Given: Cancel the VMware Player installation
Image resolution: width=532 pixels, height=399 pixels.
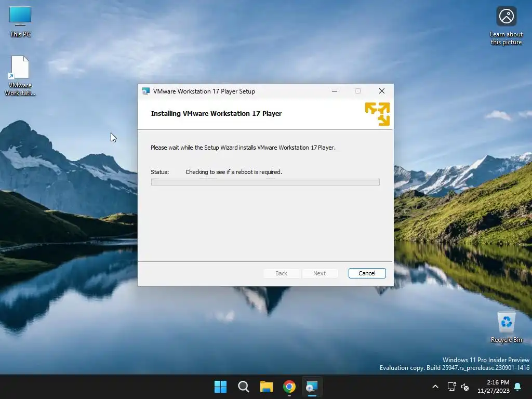Looking at the screenshot, I should [x=367, y=273].
